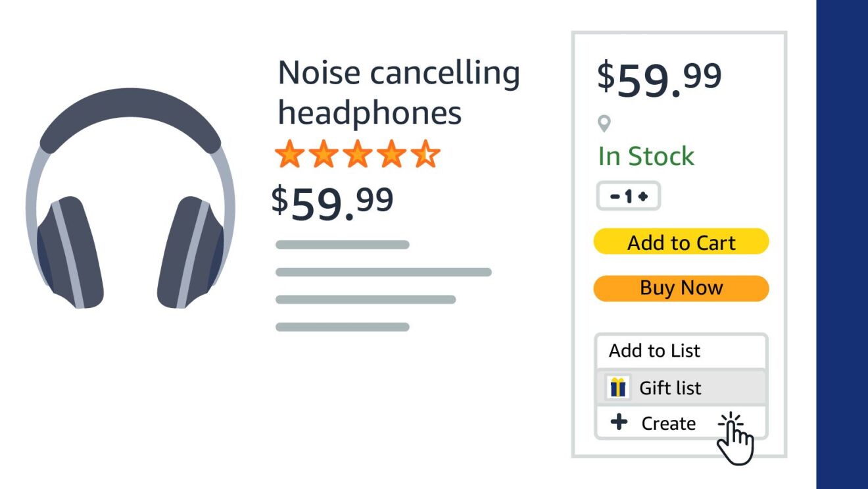Click the first orange rating star
This screenshot has height=489, width=868.
(289, 155)
